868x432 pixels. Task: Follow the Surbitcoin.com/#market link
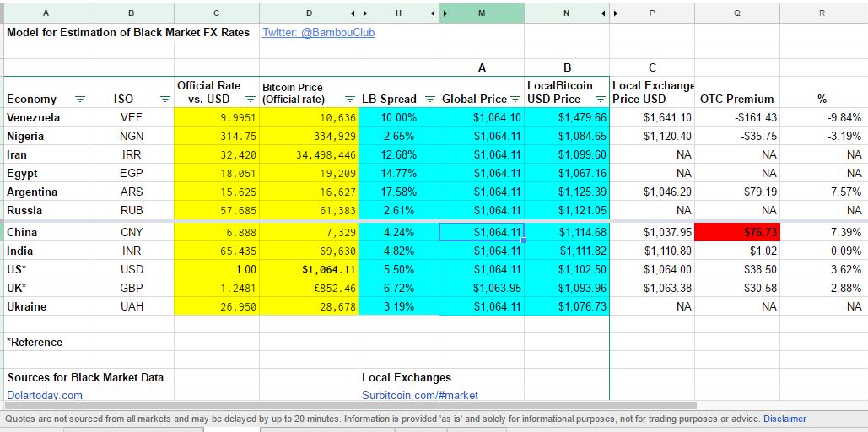click(x=419, y=395)
